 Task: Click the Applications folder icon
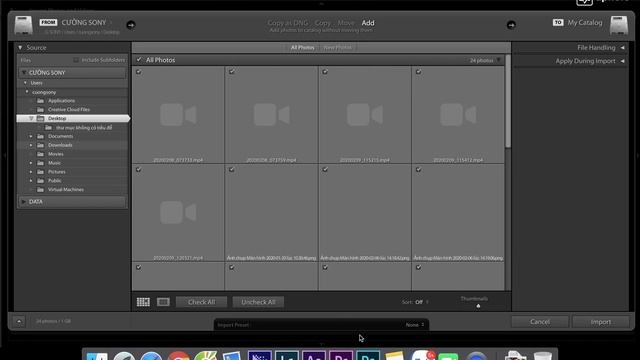[40, 100]
